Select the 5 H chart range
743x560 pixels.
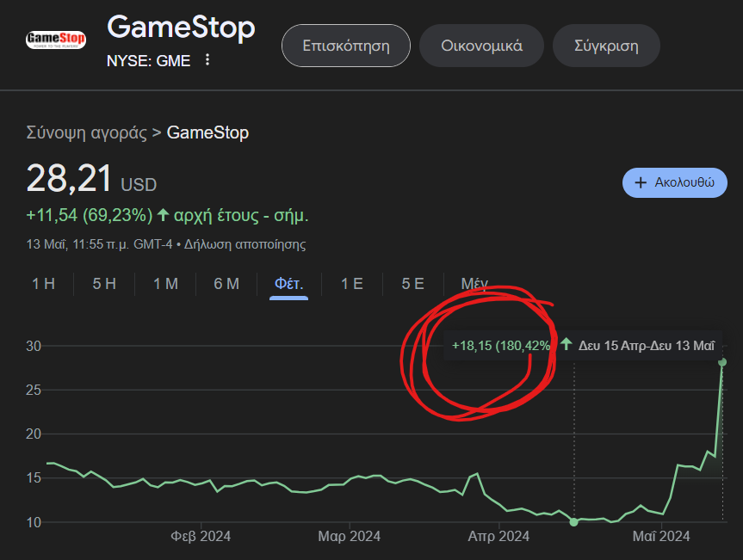pyautogui.click(x=104, y=284)
